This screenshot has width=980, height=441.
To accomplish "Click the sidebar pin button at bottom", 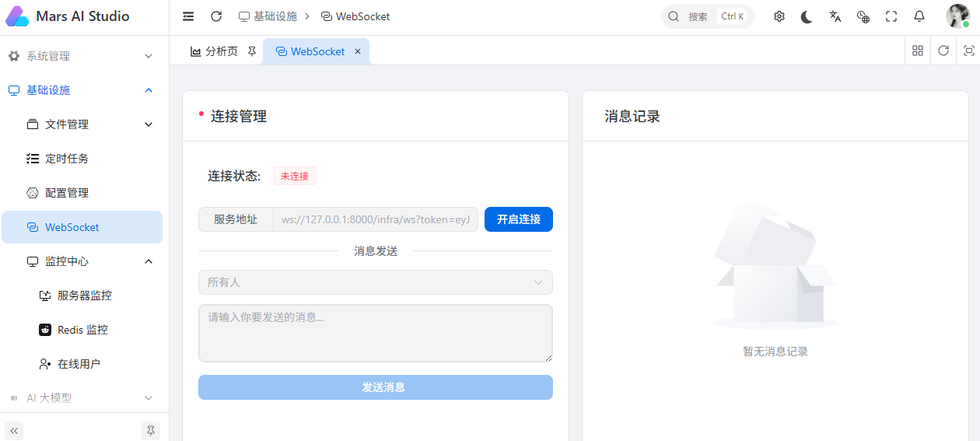I will 151,430.
